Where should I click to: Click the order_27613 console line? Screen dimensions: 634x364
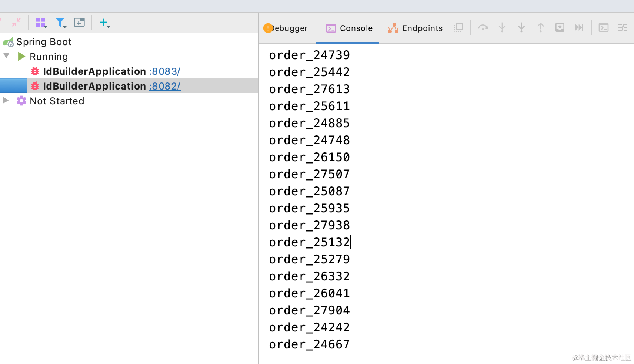point(309,89)
